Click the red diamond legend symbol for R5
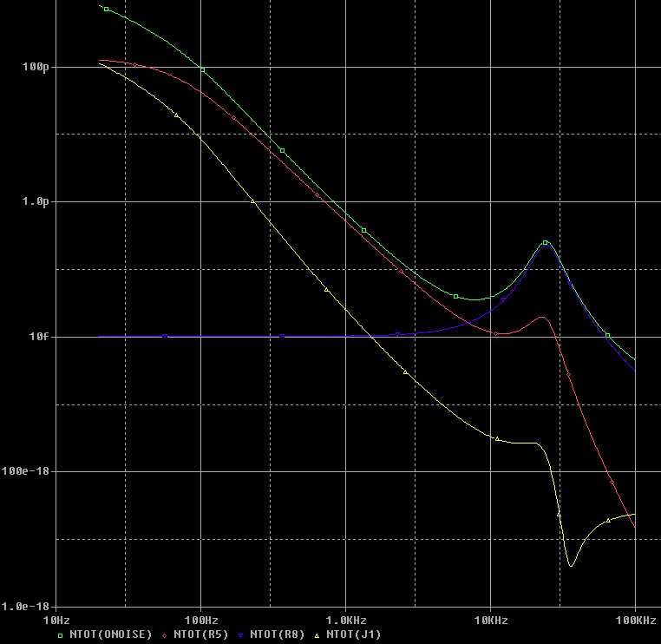The height and width of the screenshot is (644, 661). 165,635
